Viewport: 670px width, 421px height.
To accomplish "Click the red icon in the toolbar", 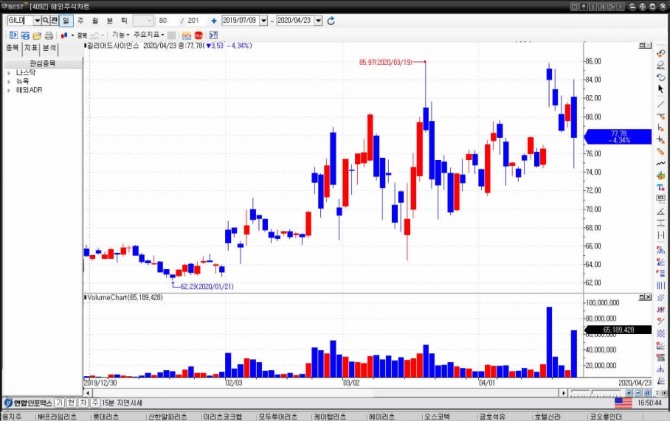I will coord(198,35).
